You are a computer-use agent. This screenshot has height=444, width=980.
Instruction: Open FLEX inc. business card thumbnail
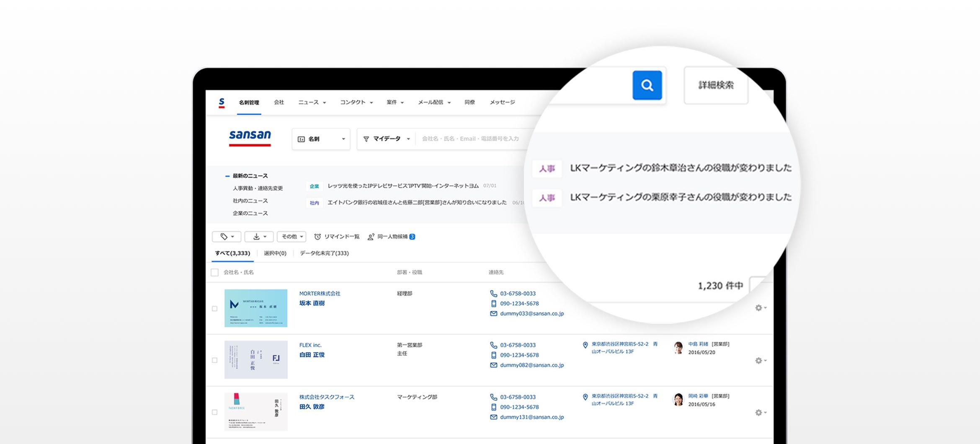[256, 360]
